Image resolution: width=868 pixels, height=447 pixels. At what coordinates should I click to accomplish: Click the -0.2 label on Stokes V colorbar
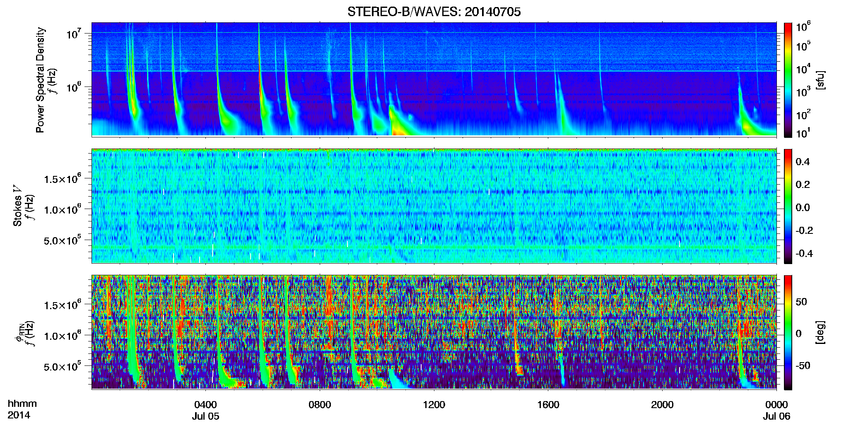[804, 231]
